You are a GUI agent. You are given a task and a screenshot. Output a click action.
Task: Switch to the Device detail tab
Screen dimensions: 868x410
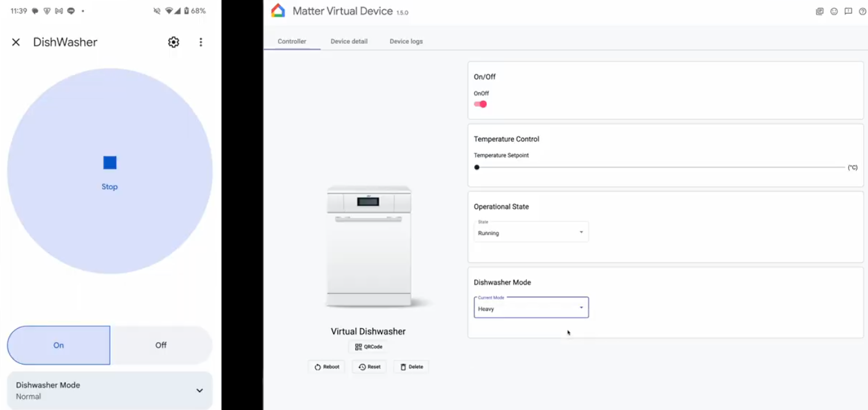348,41
